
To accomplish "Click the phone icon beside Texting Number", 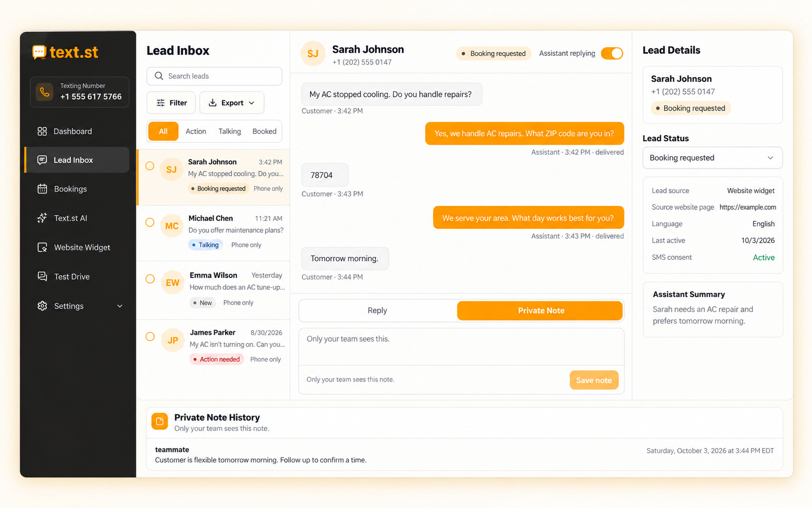I will (45, 92).
